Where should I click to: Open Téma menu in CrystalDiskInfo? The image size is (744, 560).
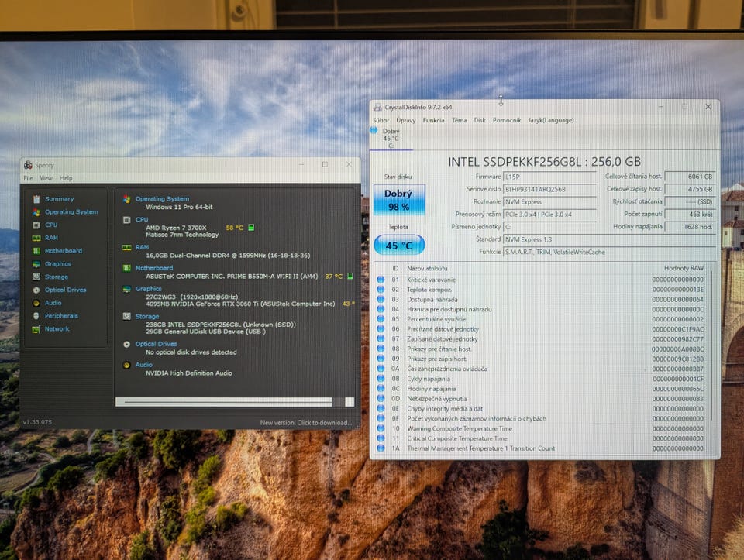(x=459, y=120)
